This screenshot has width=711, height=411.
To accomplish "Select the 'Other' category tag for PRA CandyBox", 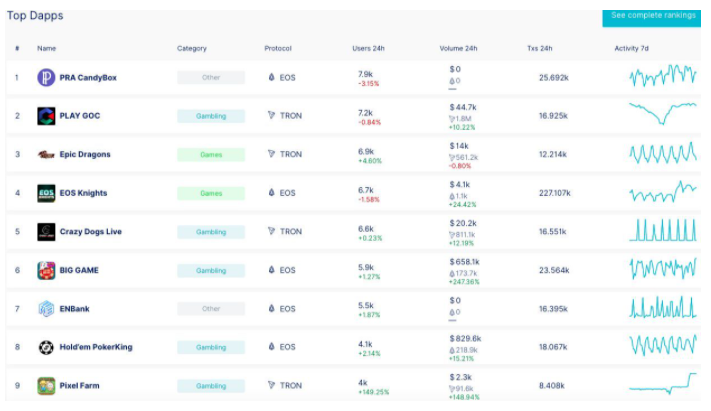I will [211, 78].
